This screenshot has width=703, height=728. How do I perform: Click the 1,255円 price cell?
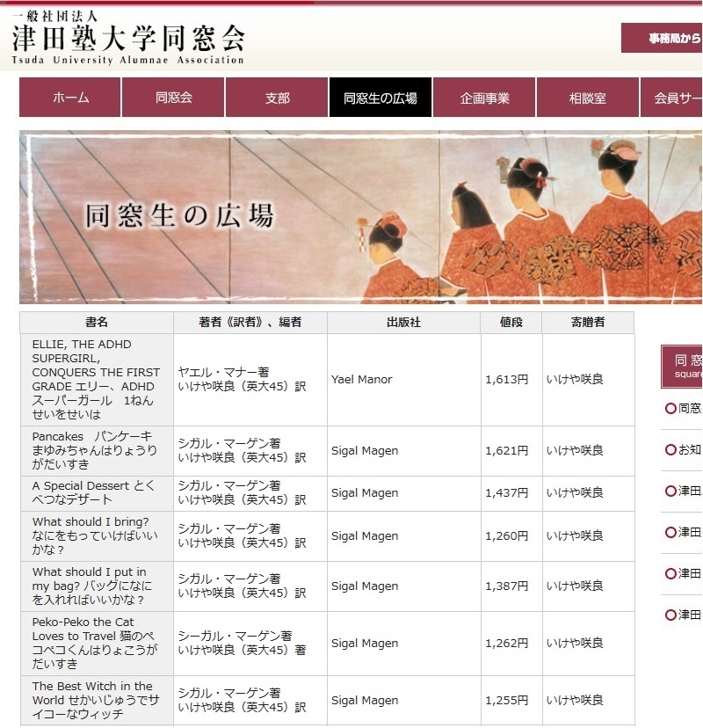(x=511, y=701)
